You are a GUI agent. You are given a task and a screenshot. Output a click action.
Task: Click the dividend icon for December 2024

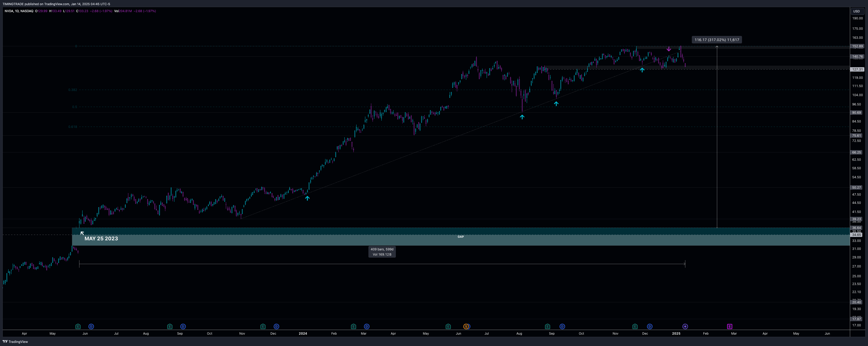point(650,326)
